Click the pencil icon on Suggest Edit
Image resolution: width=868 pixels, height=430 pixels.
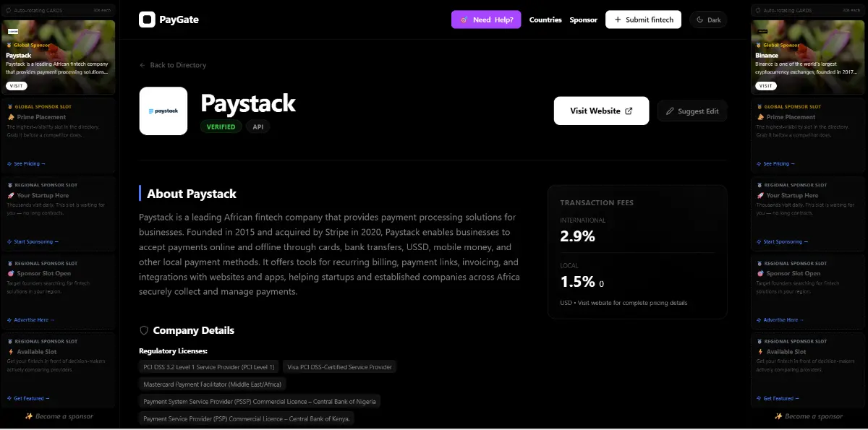(671, 111)
